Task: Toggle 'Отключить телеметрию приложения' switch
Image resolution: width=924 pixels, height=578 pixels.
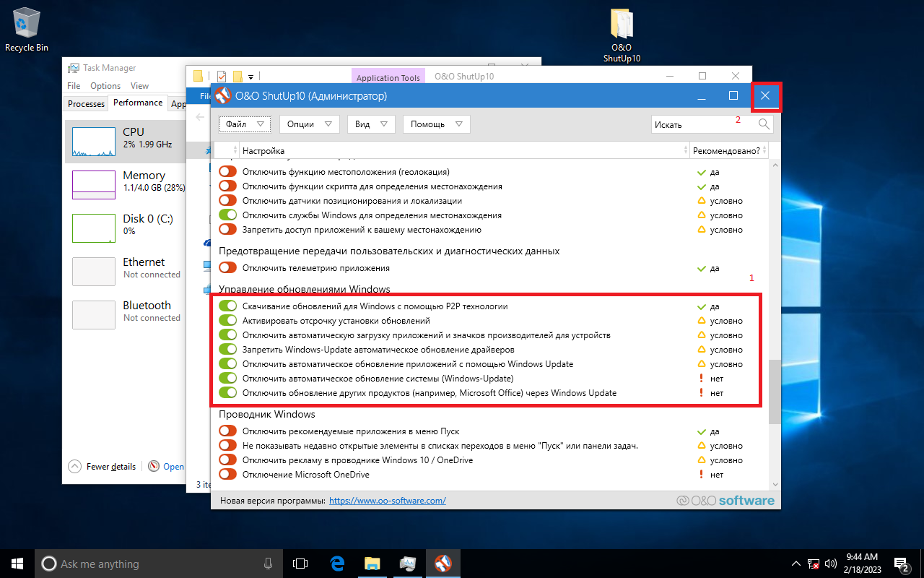Action: coord(228,268)
